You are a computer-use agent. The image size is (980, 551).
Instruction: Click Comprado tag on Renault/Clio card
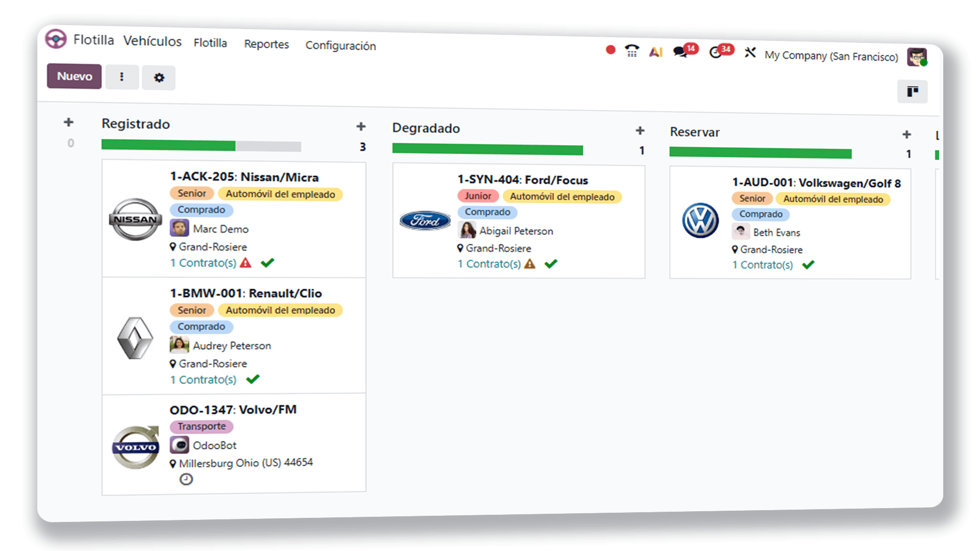[201, 327]
